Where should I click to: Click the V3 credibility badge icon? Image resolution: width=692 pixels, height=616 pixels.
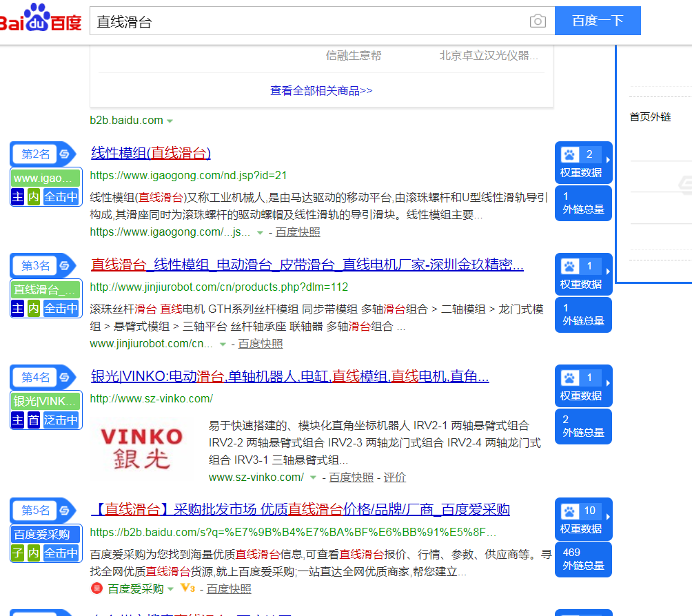[x=187, y=588]
